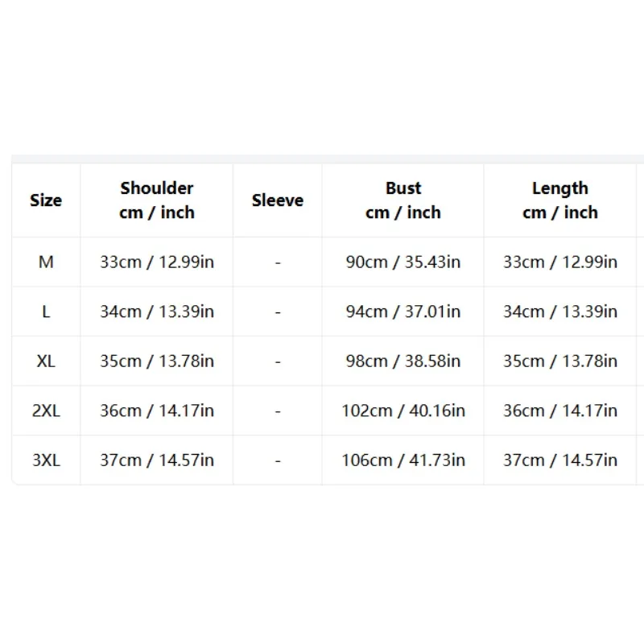Click the 3XL size row label
The image size is (644, 644).
tap(46, 460)
